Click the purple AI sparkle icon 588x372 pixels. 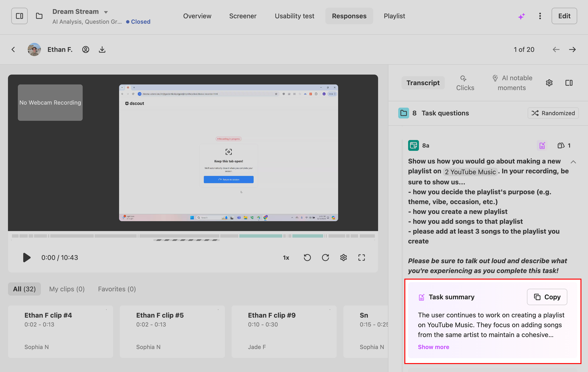pos(521,16)
